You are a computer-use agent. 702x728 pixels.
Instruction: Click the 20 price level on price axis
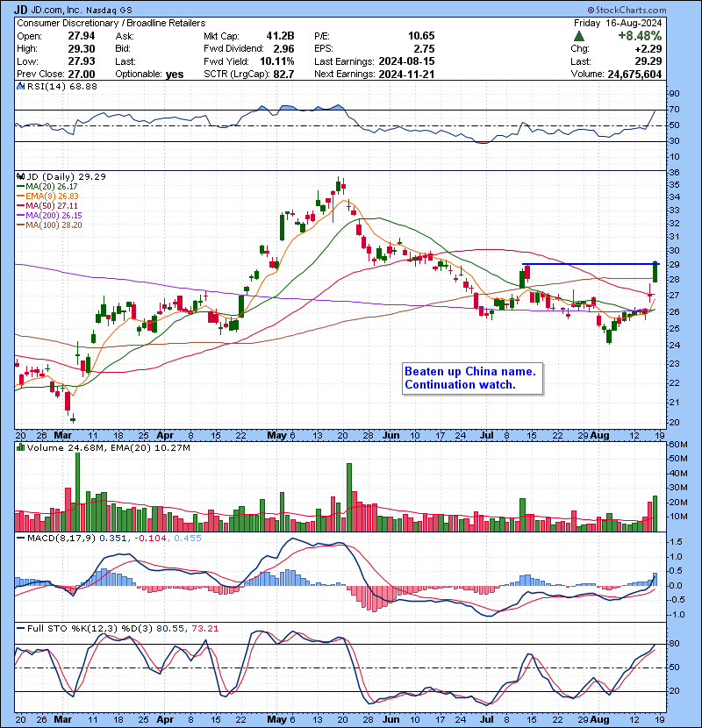[x=674, y=423]
